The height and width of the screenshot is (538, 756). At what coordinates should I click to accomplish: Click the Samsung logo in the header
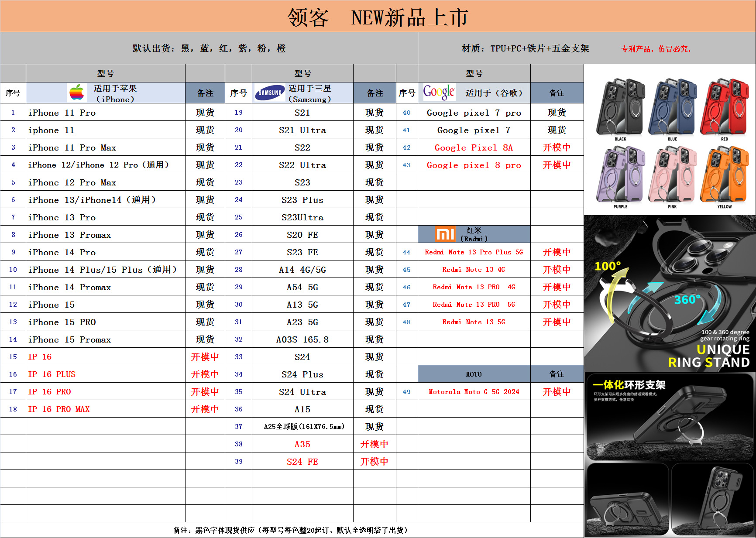269,93
